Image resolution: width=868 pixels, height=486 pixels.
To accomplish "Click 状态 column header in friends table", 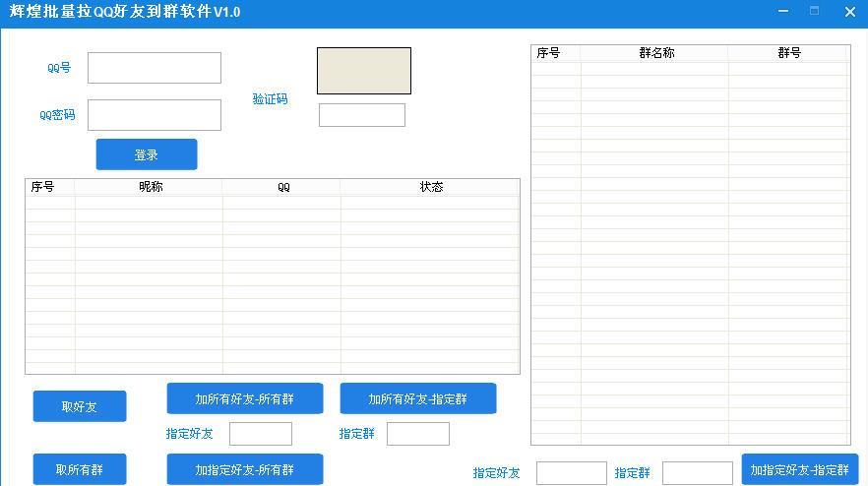I will point(430,187).
